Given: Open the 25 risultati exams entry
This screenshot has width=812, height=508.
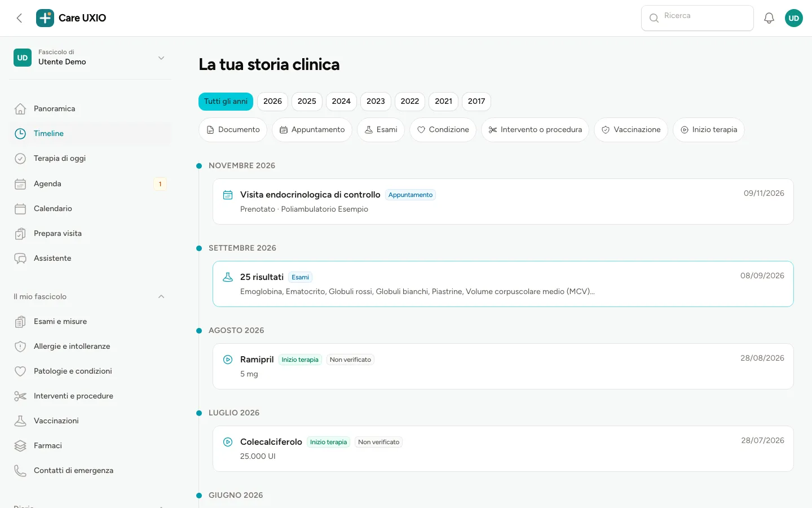Looking at the screenshot, I should pos(503,284).
